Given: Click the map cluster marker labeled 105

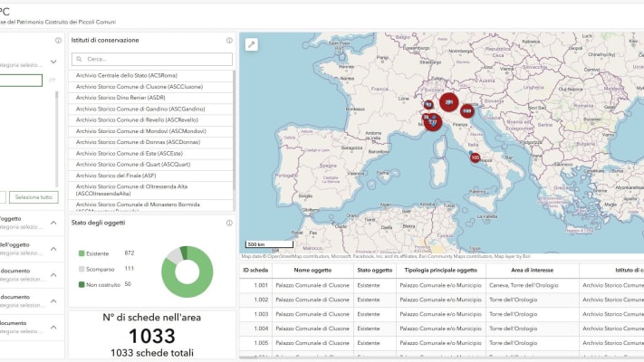Looking at the screenshot, I should 476,157.
